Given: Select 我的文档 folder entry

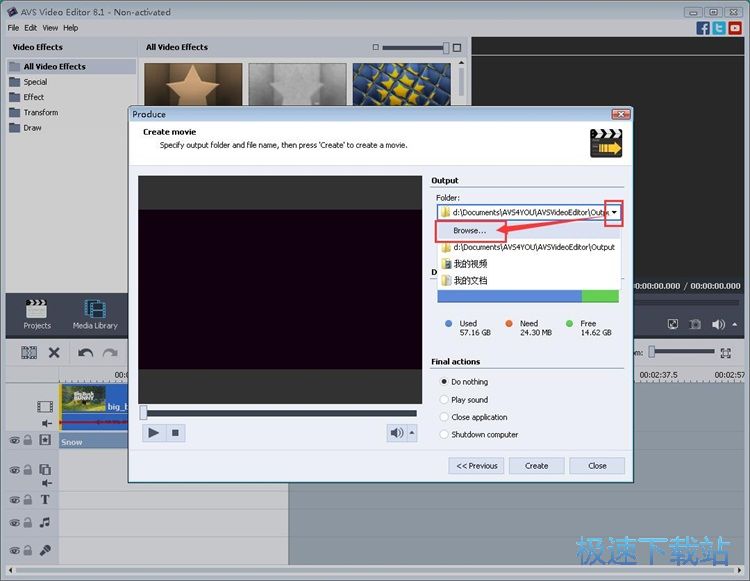Looking at the screenshot, I should pos(529,280).
